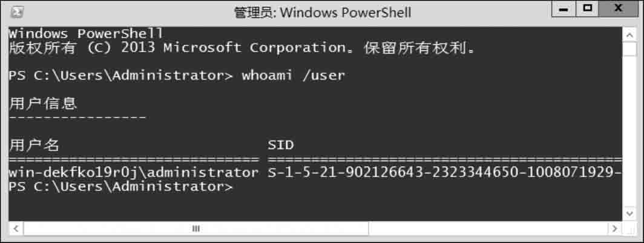
Task: Click the 用户信息 heading text
Action: 43,104
